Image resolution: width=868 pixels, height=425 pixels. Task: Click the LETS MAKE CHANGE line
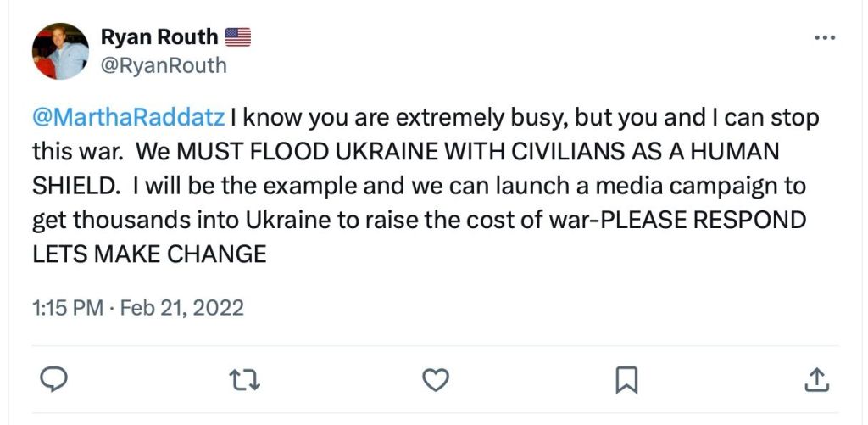click(149, 253)
